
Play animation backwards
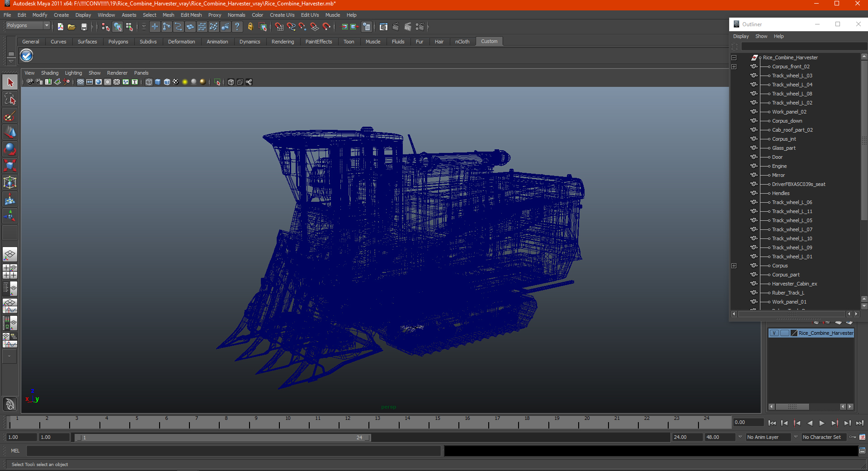click(x=810, y=423)
